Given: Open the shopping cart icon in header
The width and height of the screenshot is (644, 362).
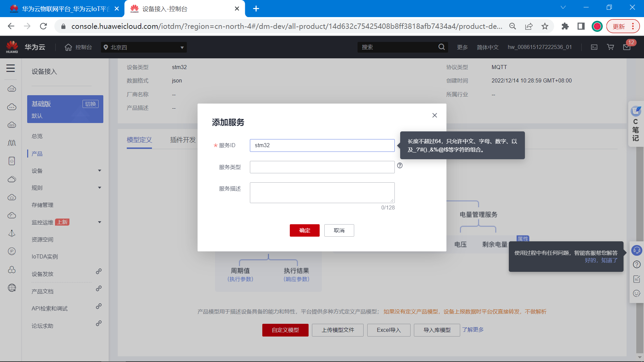Looking at the screenshot, I should point(610,47).
